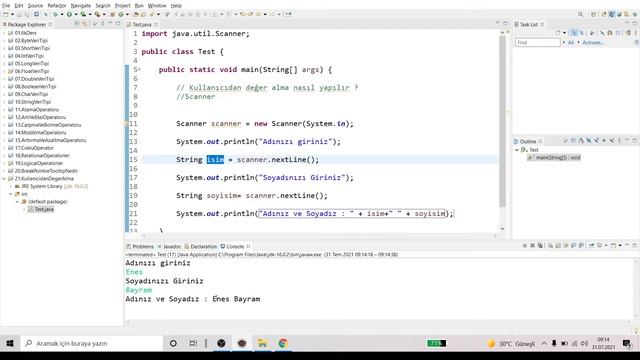Toggle Scroll Lock in the Console toolbar
640x360 pixels.
[x=558, y=245]
